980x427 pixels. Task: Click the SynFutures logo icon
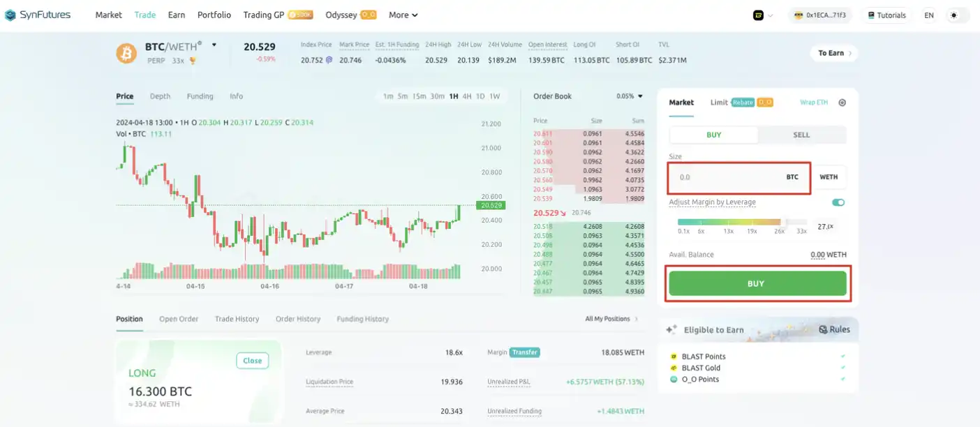[x=10, y=15]
